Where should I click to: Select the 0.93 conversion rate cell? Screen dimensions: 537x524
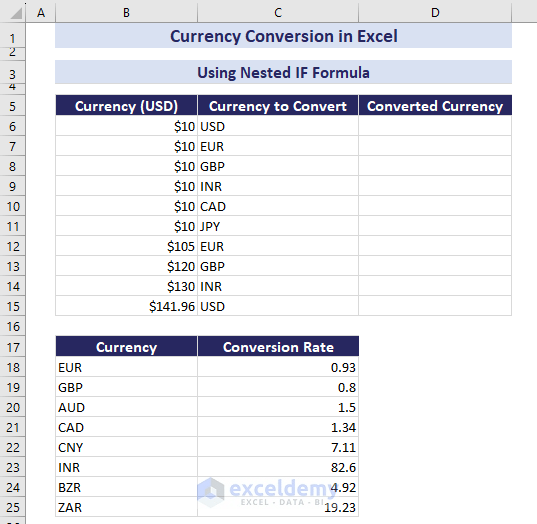click(x=278, y=367)
